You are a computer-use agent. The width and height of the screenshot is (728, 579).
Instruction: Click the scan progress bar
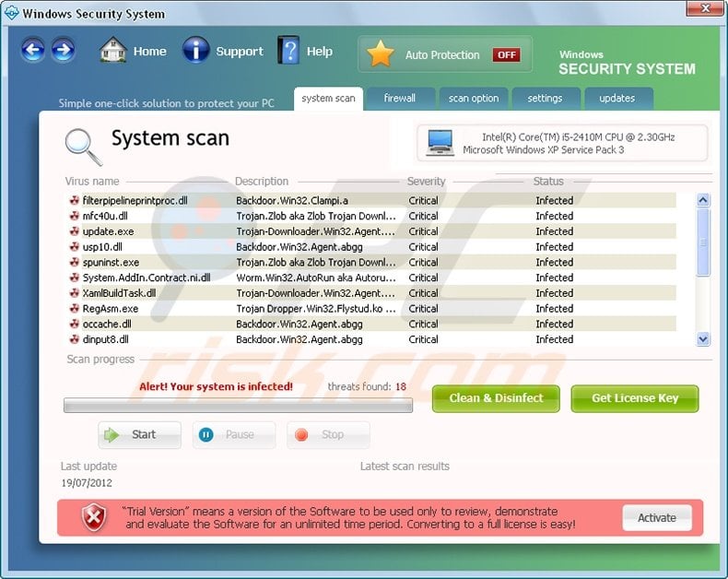coord(238,405)
